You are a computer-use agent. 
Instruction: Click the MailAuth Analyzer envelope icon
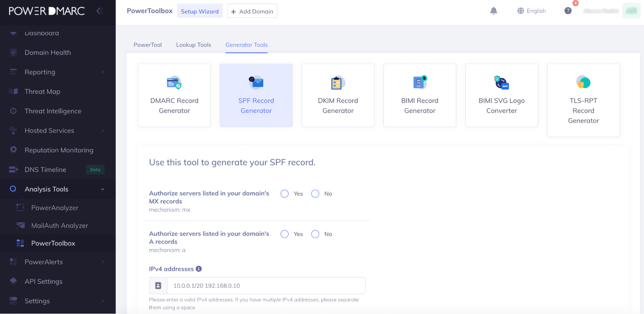click(20, 226)
